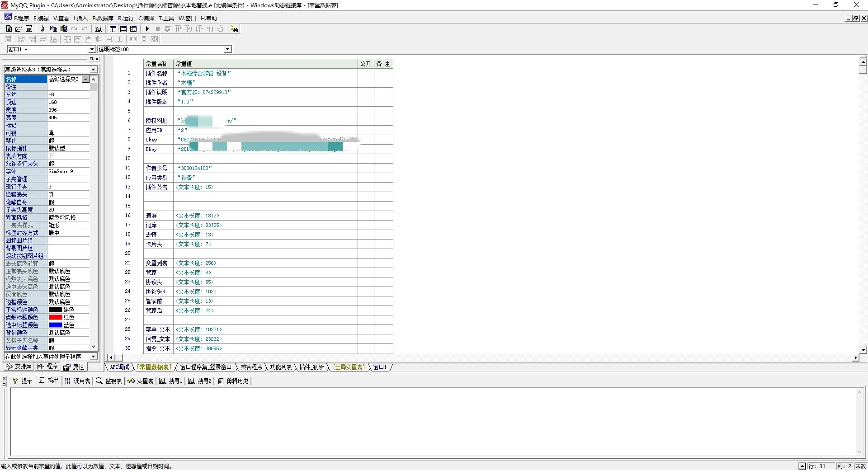Click the blue 选中标题颜色 color swatch

click(x=55, y=325)
